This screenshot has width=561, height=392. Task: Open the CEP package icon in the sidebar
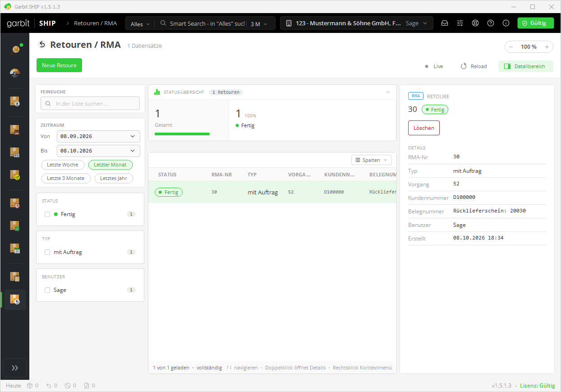point(15,130)
